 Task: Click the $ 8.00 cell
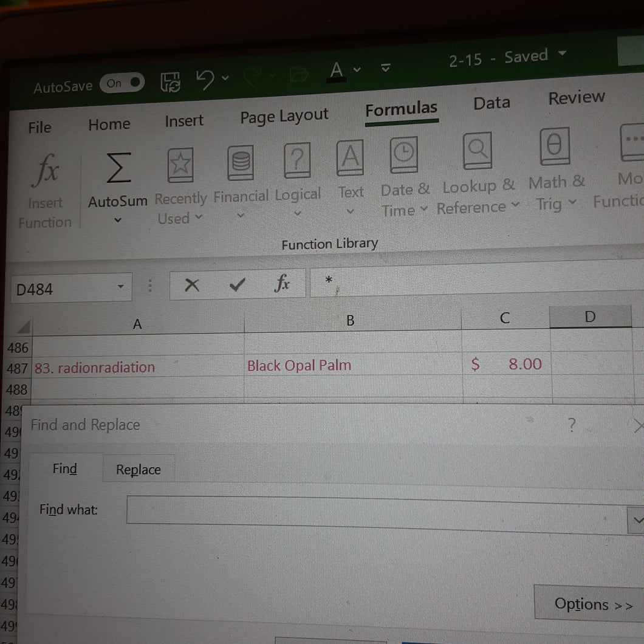coord(507,364)
